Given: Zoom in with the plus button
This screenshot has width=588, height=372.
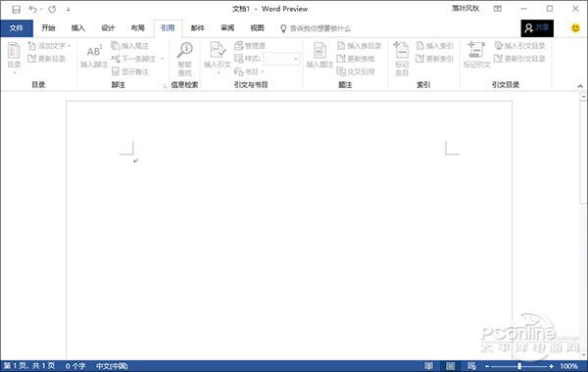Looking at the screenshot, I should (551, 366).
